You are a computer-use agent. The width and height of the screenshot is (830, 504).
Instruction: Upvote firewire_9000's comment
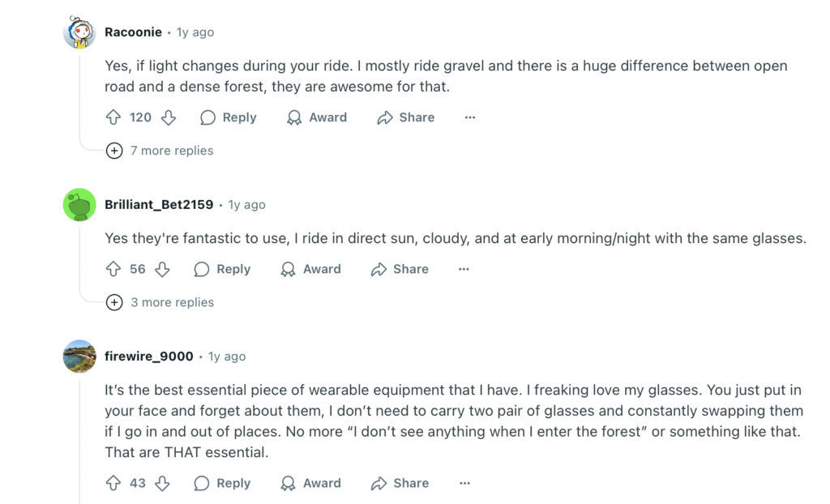pos(113,483)
